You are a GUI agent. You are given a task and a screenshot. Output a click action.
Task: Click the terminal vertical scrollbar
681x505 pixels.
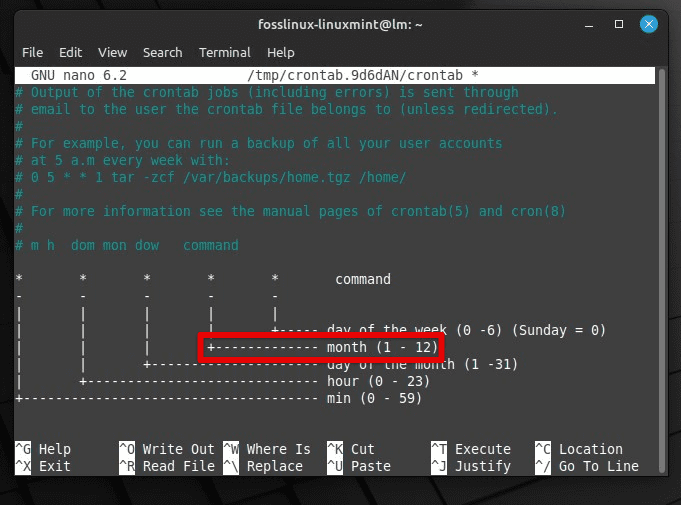(x=661, y=271)
